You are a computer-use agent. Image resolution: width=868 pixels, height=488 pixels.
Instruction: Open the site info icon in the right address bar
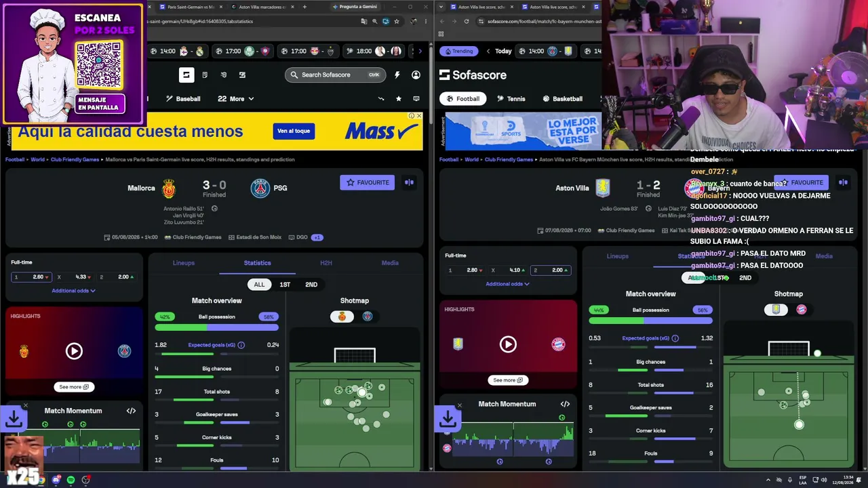[x=481, y=21]
